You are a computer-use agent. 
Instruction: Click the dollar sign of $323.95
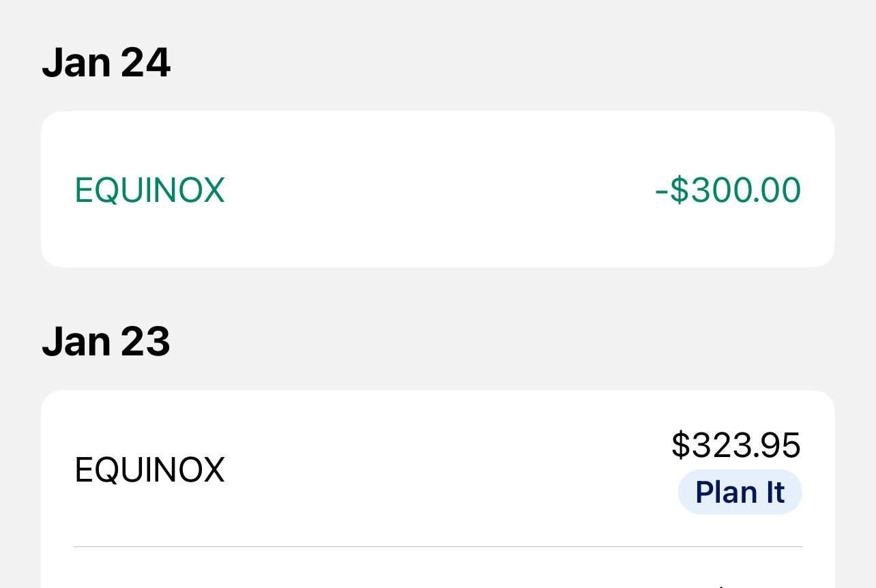point(681,445)
